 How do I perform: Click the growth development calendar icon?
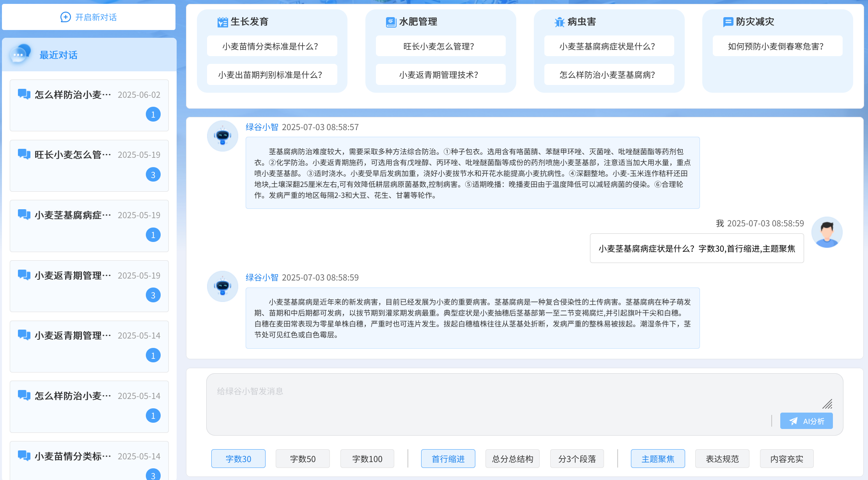coord(222,22)
